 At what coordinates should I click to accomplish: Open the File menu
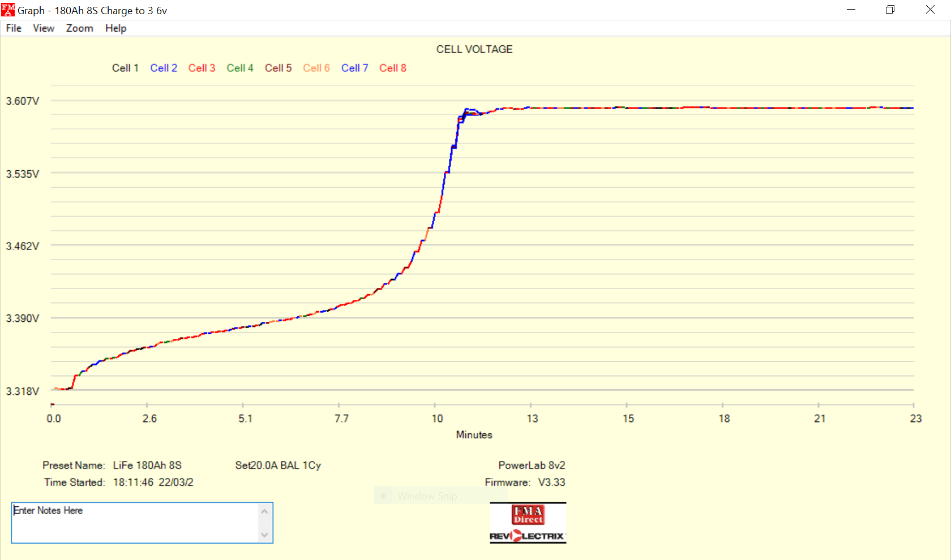click(14, 28)
